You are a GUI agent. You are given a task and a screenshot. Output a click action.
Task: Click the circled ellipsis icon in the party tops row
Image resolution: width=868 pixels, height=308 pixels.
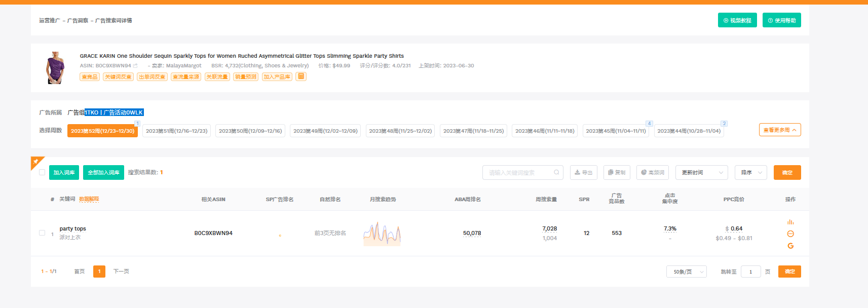coord(790,234)
